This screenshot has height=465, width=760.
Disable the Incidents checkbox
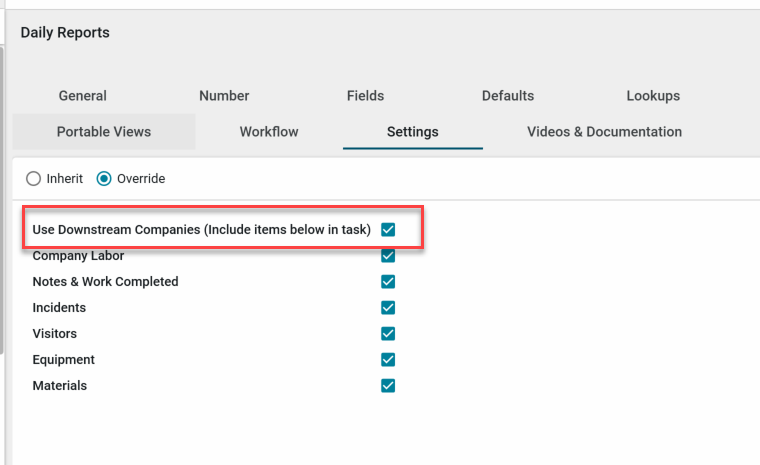click(388, 308)
